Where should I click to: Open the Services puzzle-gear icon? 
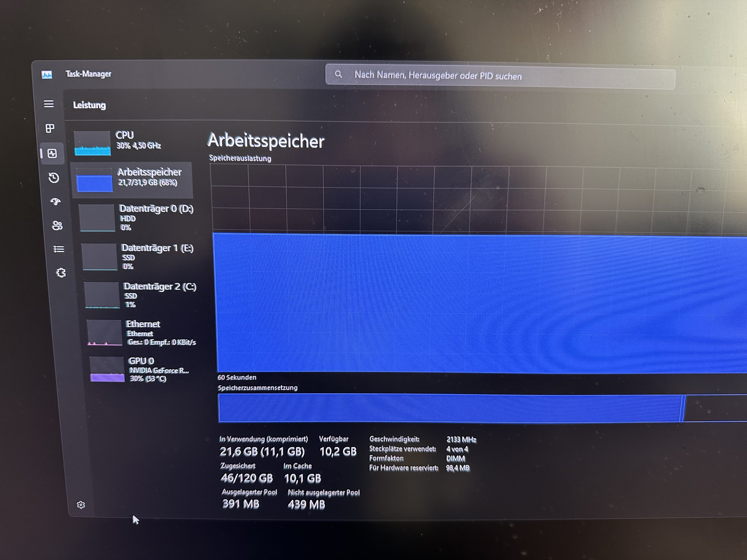click(x=61, y=273)
